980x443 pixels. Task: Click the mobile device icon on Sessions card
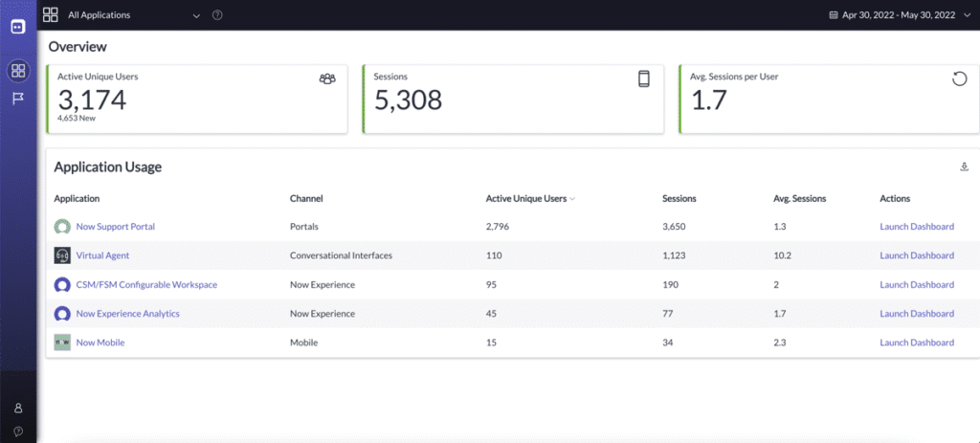(644, 79)
